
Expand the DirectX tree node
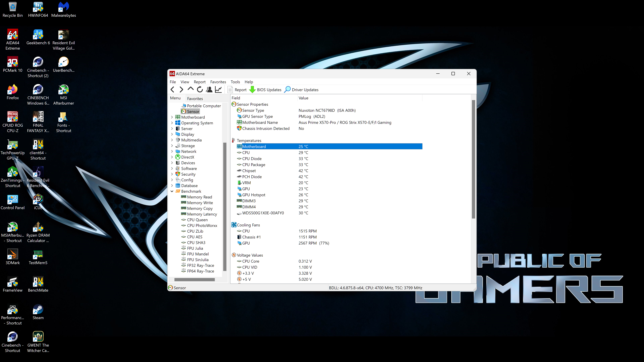(x=172, y=157)
